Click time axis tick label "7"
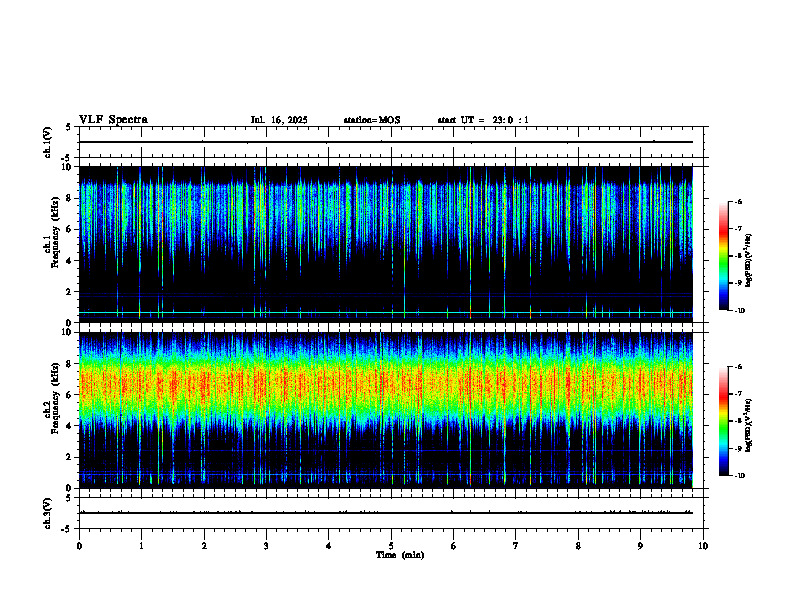Screen dimensions: 792x612 point(516,546)
